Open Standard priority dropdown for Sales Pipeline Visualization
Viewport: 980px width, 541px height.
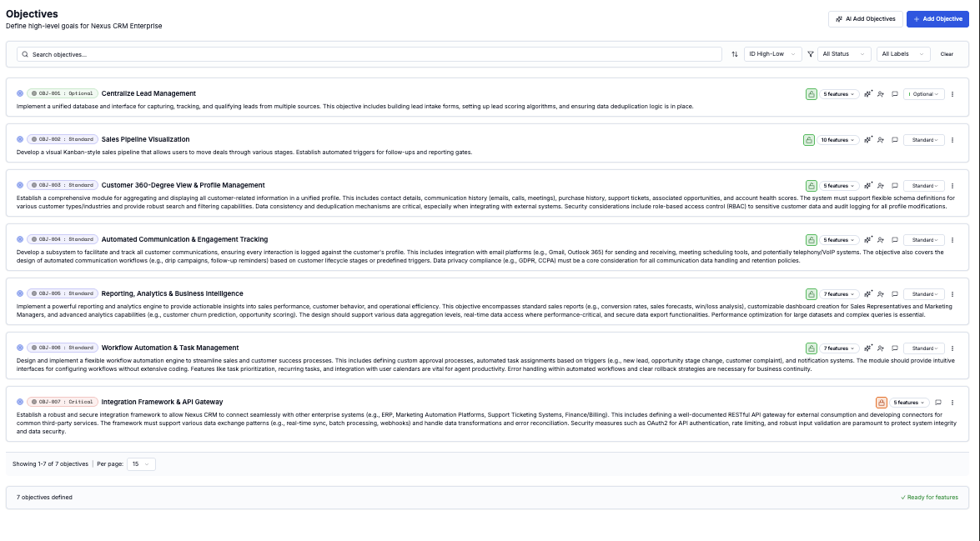pos(923,140)
